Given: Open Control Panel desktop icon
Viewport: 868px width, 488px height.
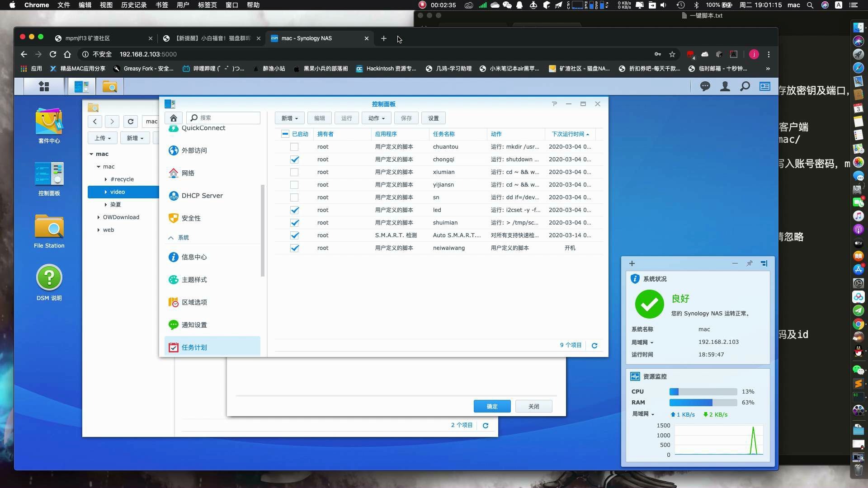Looking at the screenshot, I should coord(49,178).
